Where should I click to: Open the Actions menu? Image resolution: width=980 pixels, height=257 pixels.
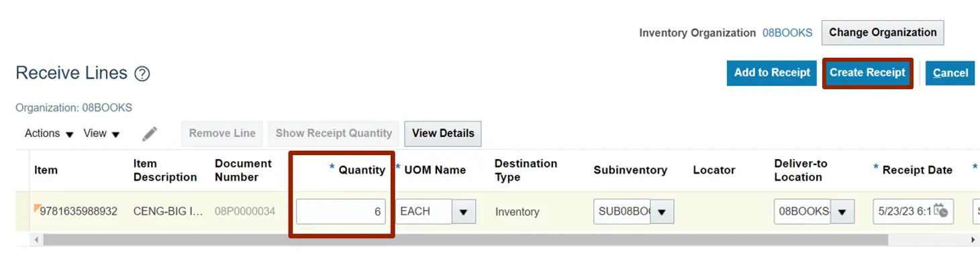pos(49,134)
